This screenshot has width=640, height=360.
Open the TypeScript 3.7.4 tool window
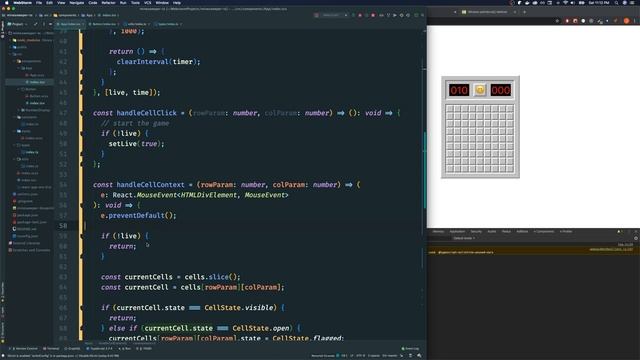point(100,349)
